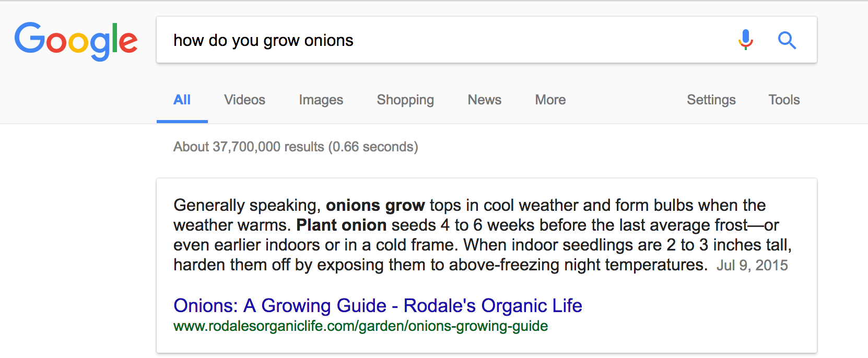Click the green rodalesorganiclife.com URL
Screen dimensions: 868x358
[360, 326]
